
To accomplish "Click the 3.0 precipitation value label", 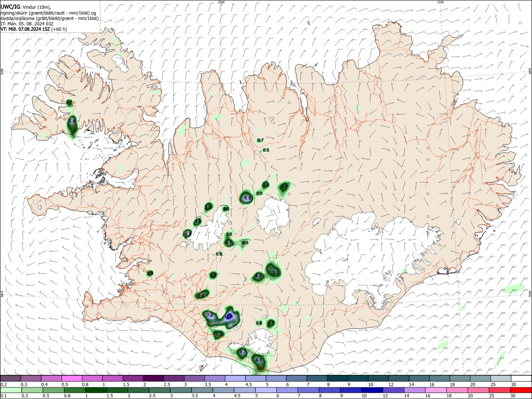I will [x=208, y=207].
